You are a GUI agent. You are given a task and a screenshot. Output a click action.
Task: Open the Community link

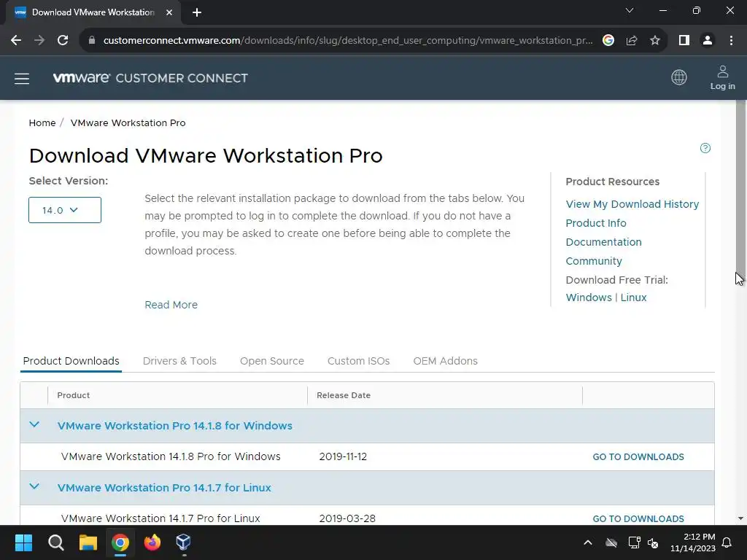click(594, 262)
